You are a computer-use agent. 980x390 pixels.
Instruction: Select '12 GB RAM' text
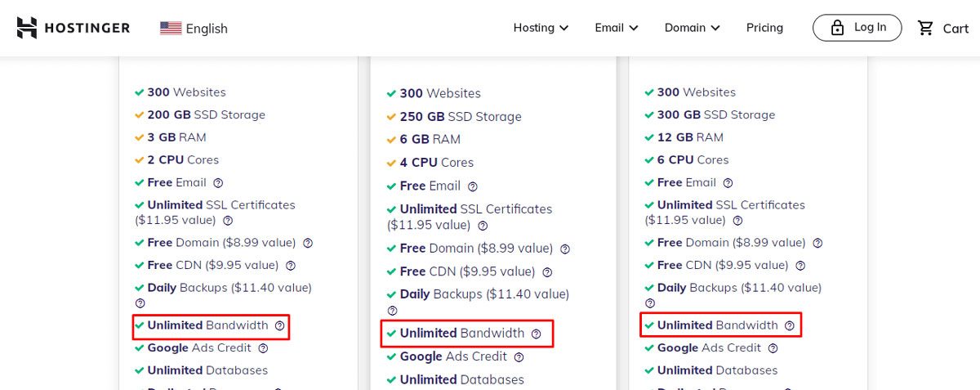tap(690, 137)
